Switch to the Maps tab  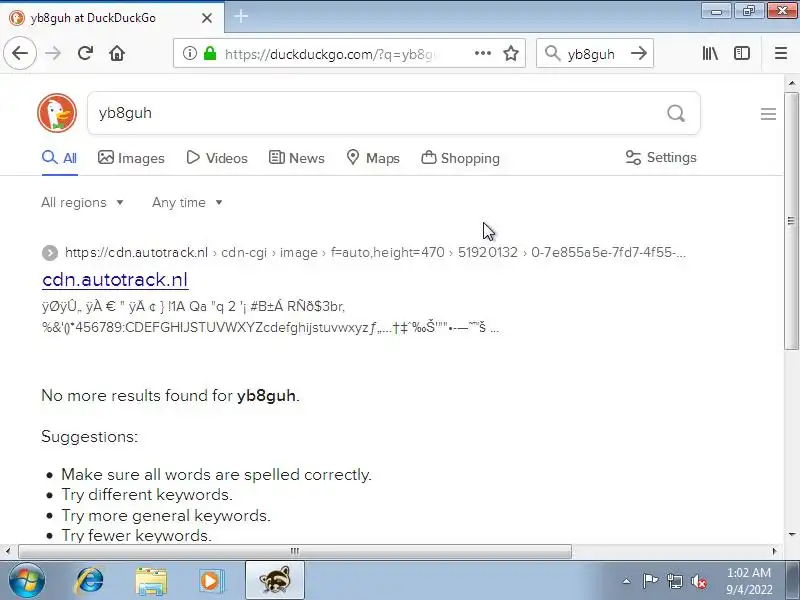(x=373, y=158)
